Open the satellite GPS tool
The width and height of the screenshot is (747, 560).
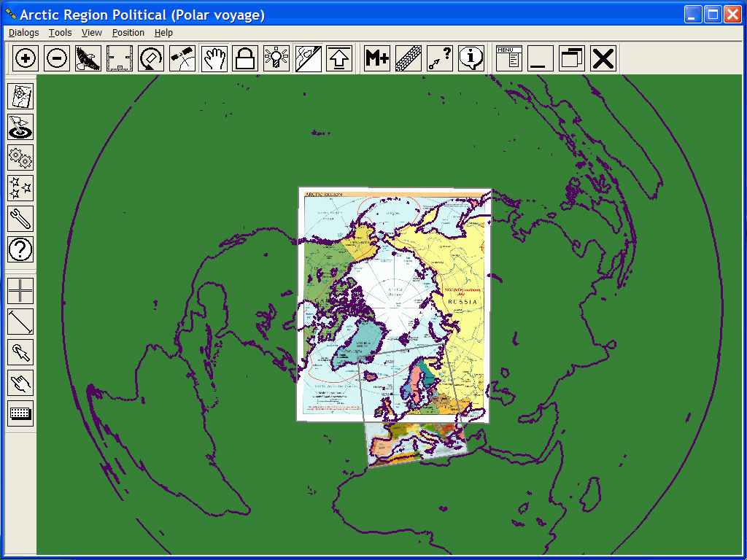click(182, 58)
